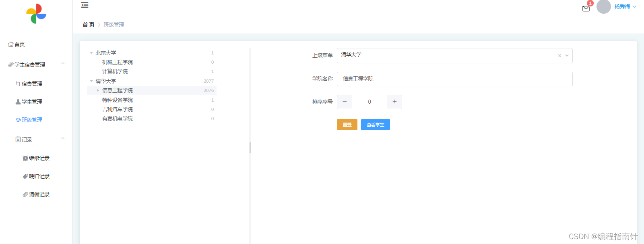644x244 pixels.
Task: Increase 排序序号 with plus button
Action: (x=394, y=102)
